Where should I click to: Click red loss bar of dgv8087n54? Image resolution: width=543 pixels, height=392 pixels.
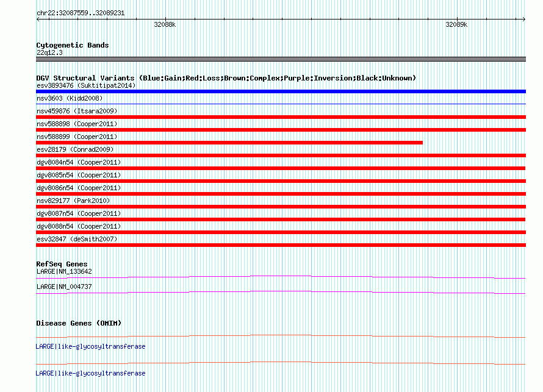[281, 219]
